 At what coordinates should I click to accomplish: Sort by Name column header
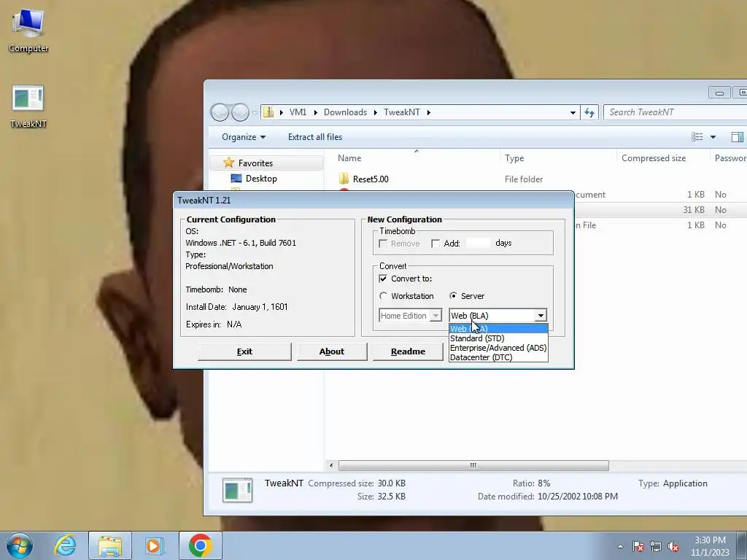click(349, 158)
